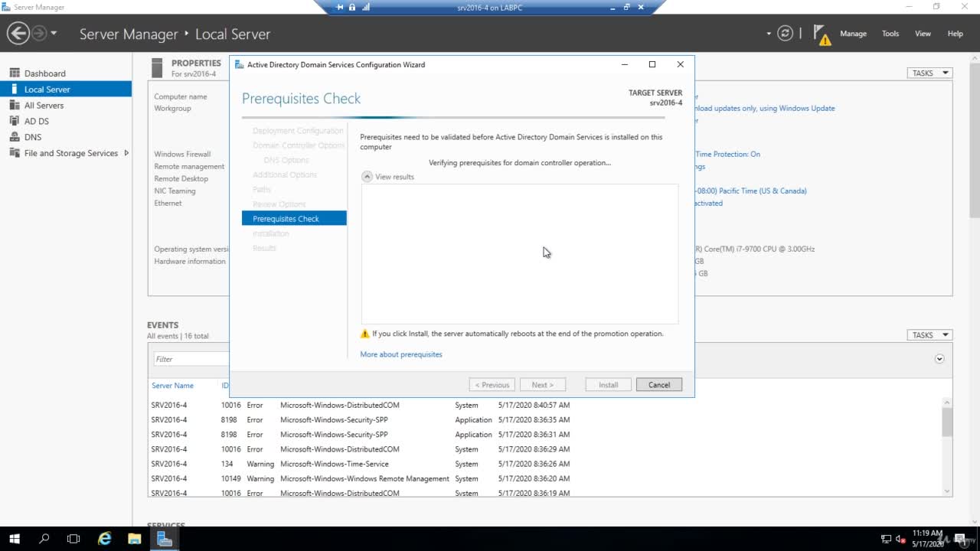
Task: Click the Remote management property label
Action: click(189, 166)
